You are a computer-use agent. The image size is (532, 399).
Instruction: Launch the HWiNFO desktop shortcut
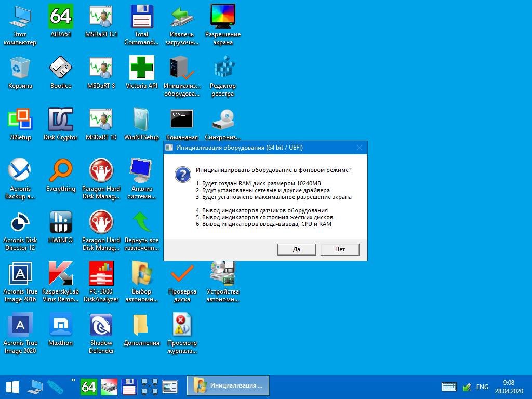[61, 227]
